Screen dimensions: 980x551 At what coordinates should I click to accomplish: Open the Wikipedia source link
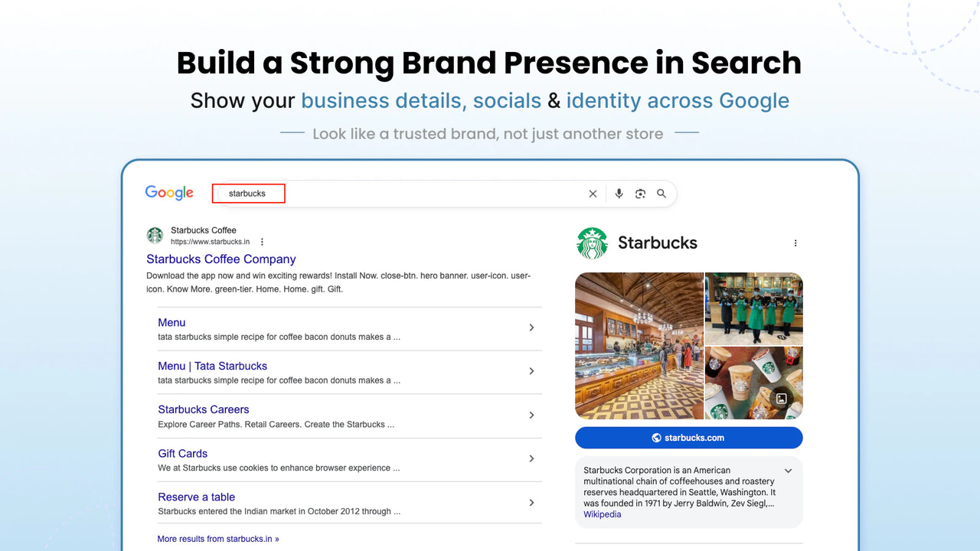[603, 514]
